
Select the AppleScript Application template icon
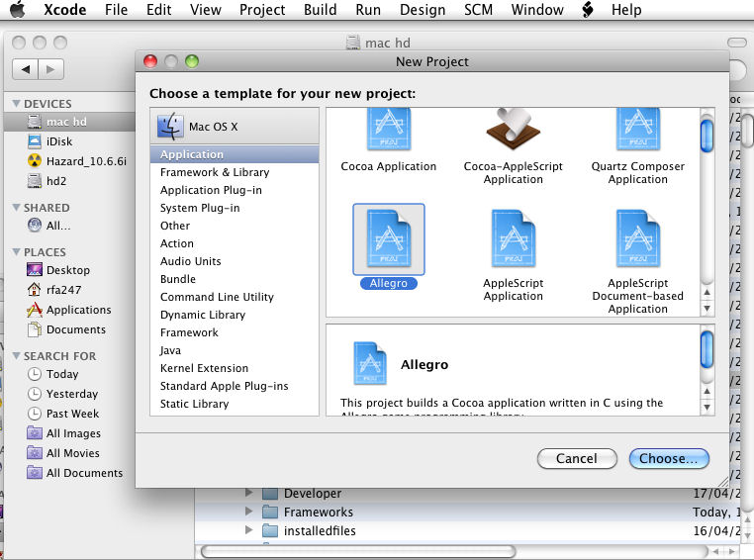click(513, 238)
